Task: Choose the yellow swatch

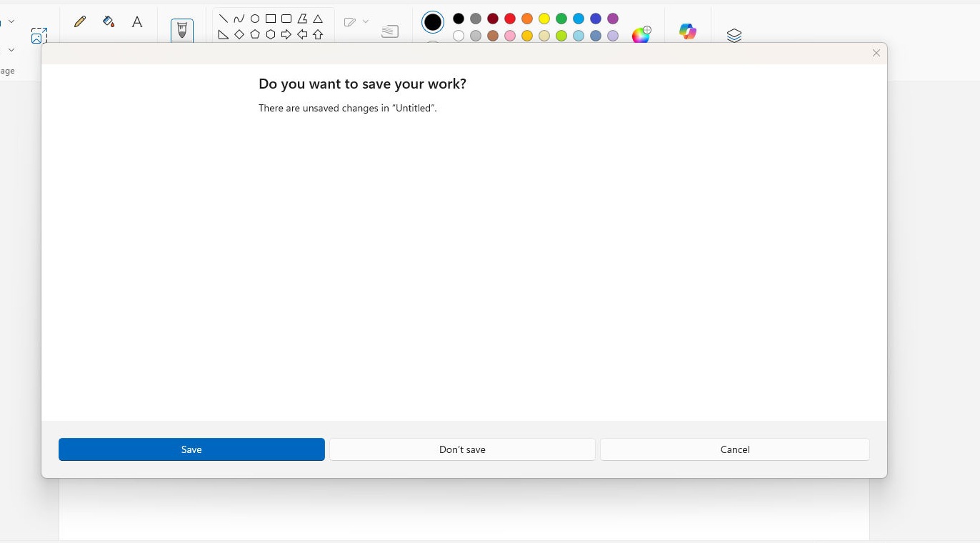Action: (544, 19)
